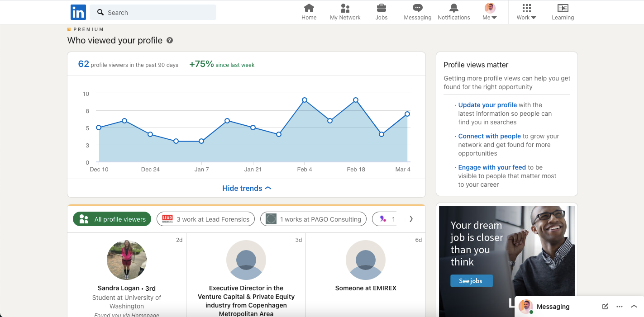Open the Messaging overflow menu
Viewport: 644px width, 317px height.
coord(619,306)
